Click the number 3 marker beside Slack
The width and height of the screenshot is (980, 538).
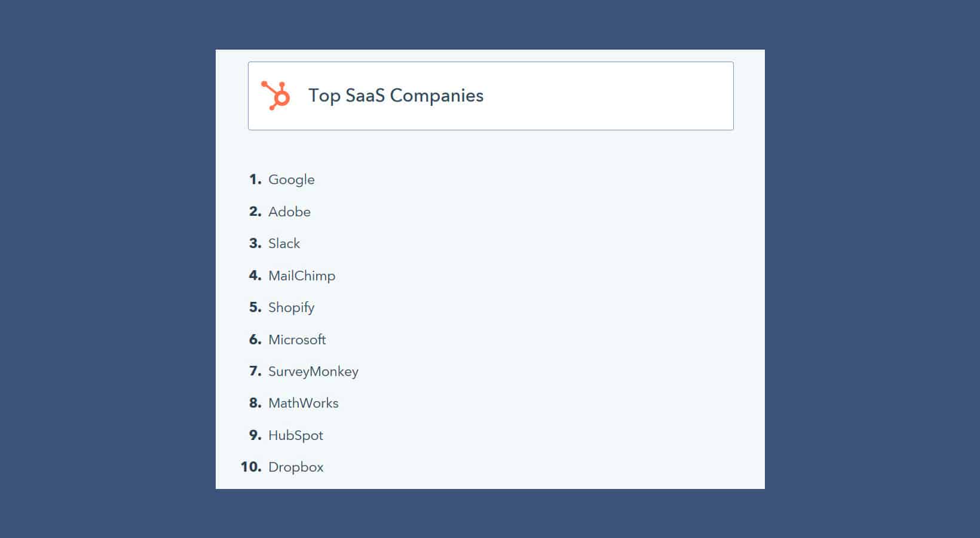[x=255, y=243]
